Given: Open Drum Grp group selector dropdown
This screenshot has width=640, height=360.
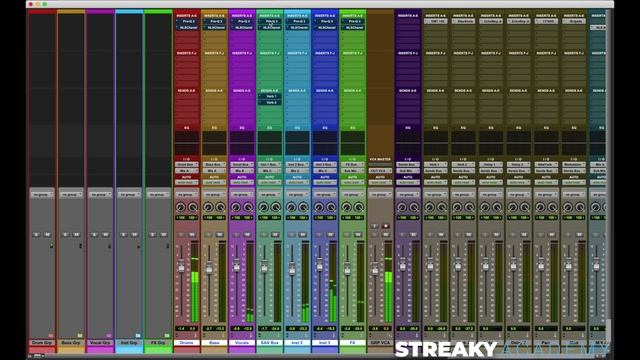Looking at the screenshot, I should point(42,195).
